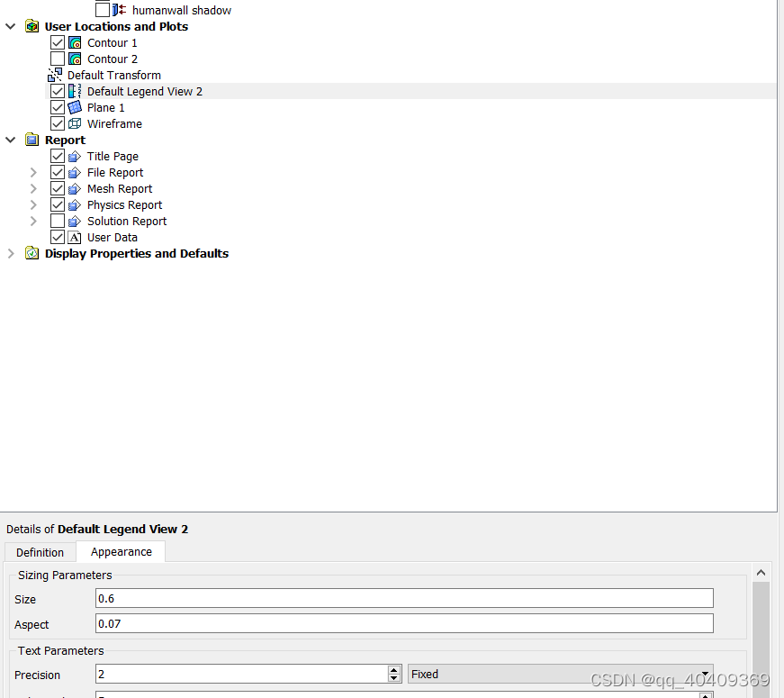784x698 pixels.
Task: Click the Report folder icon
Action: pos(32,140)
